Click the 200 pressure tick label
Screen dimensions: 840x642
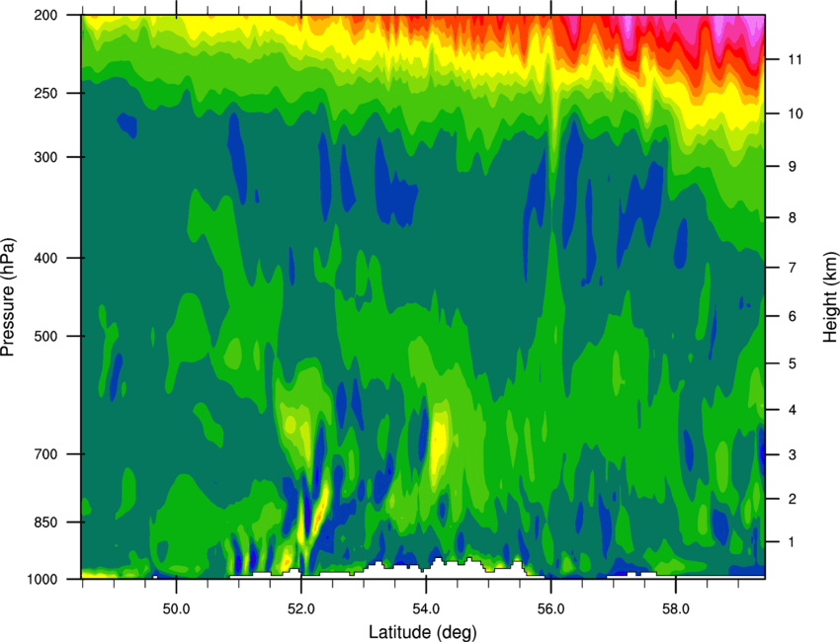(45, 15)
